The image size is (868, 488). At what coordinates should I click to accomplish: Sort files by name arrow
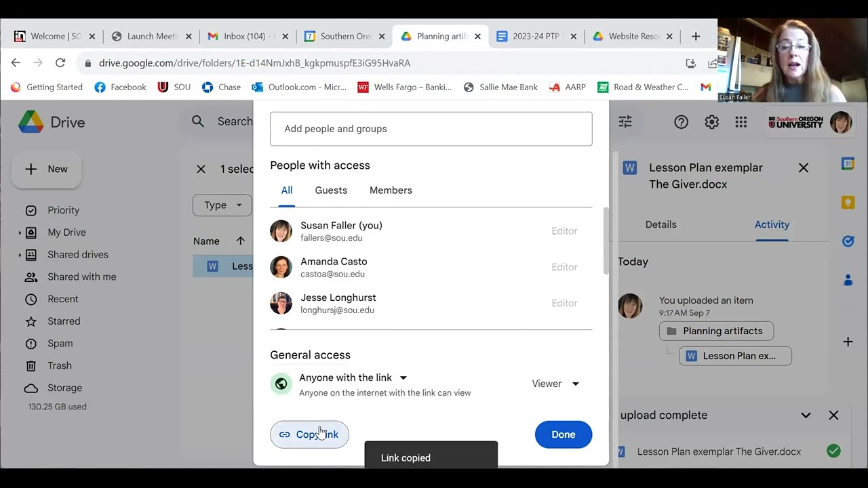coord(241,241)
